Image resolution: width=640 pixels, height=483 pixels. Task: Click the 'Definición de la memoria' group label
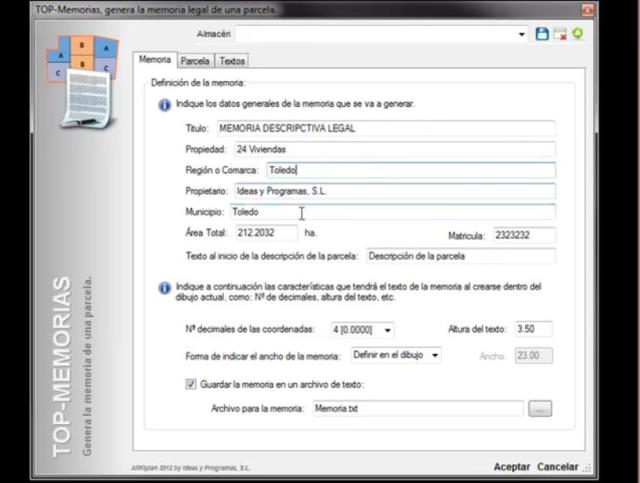click(x=198, y=83)
